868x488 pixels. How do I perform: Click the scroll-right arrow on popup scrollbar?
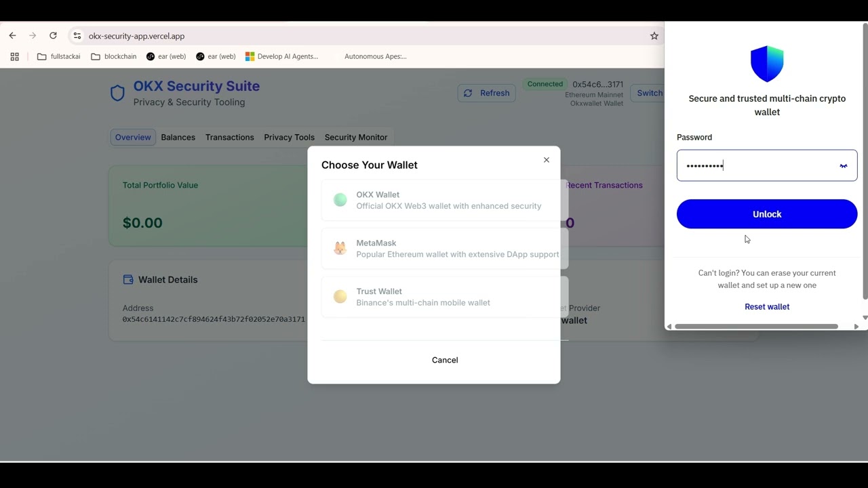point(856,327)
